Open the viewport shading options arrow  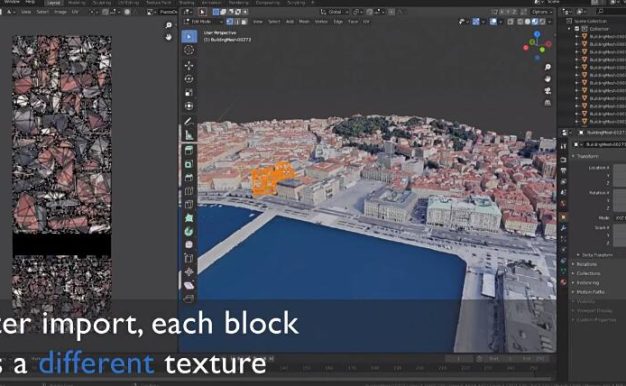coord(550,22)
